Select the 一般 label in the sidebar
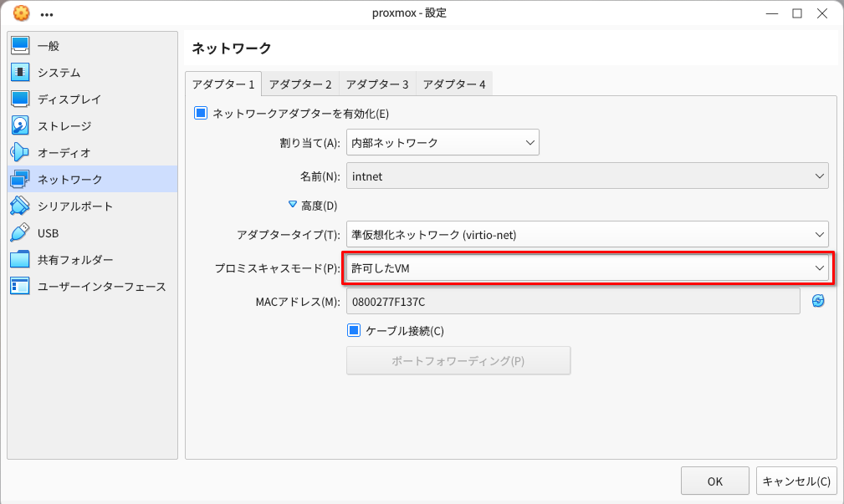 point(49,46)
